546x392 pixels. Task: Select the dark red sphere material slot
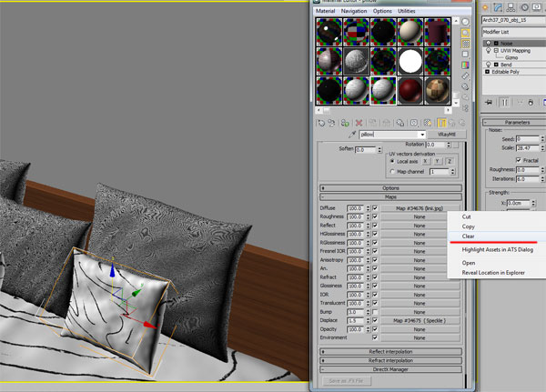coord(410,90)
